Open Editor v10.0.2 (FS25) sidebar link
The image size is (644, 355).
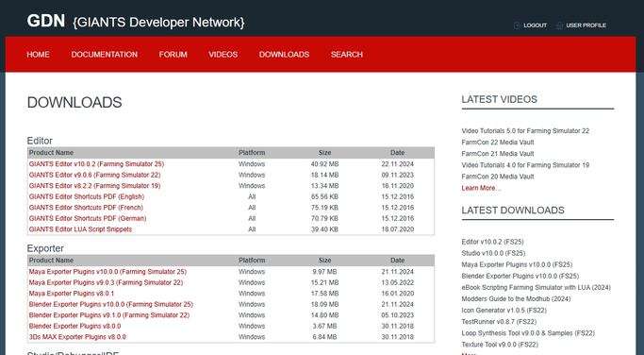[x=493, y=242]
